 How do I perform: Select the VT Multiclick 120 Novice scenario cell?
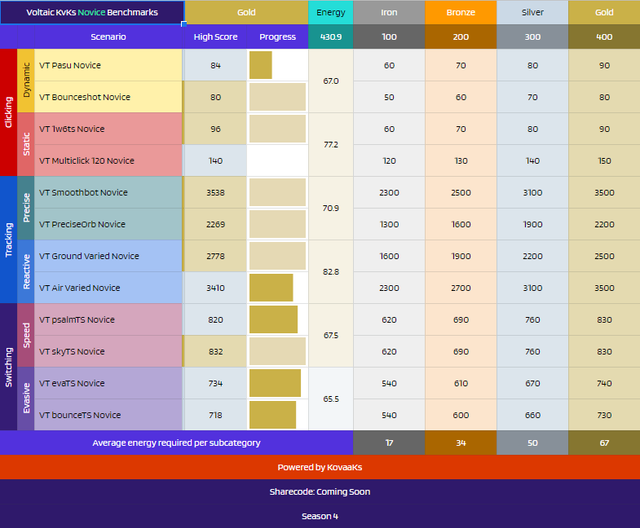pyautogui.click(x=108, y=161)
